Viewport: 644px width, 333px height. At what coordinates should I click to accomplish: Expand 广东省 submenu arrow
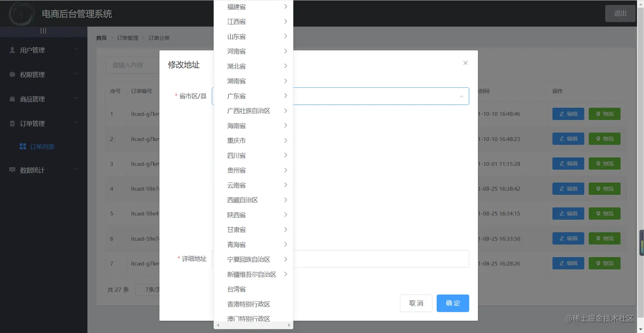[x=285, y=96]
